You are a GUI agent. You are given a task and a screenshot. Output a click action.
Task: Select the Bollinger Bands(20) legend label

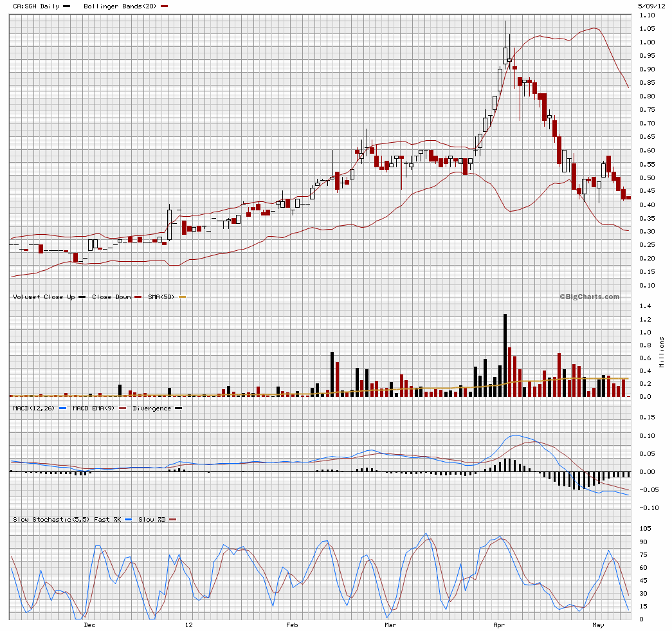point(121,6)
